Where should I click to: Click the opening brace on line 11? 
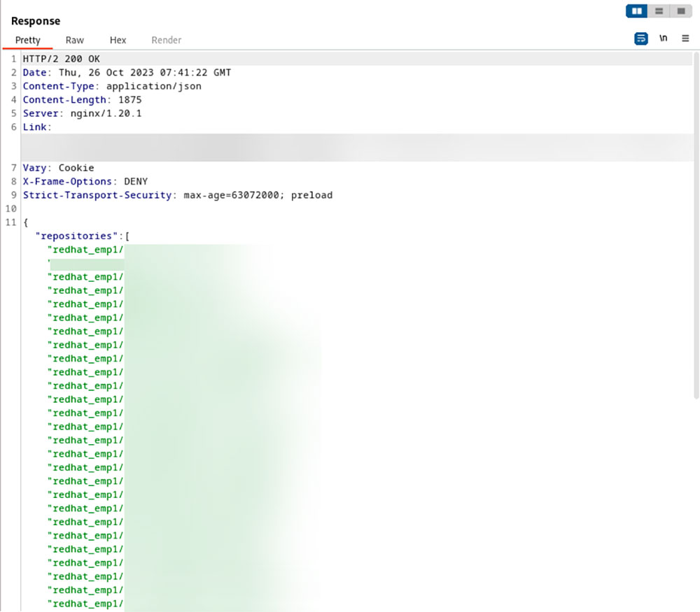point(26,222)
